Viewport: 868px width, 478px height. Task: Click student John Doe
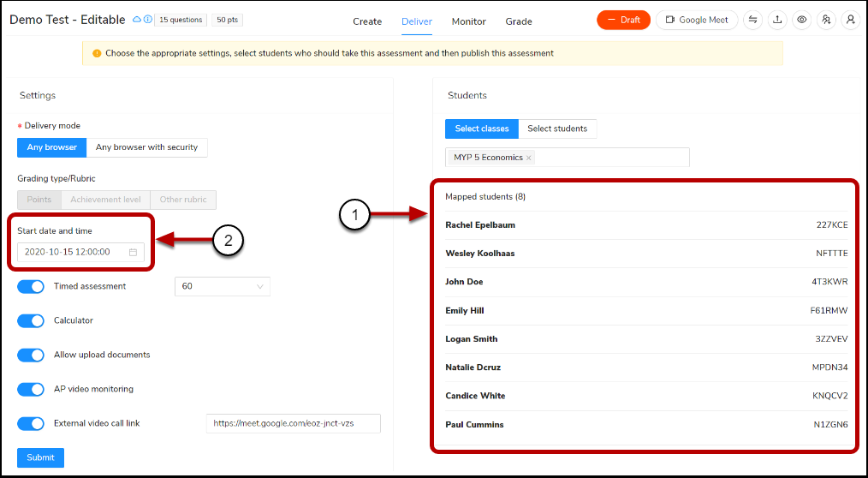(464, 282)
